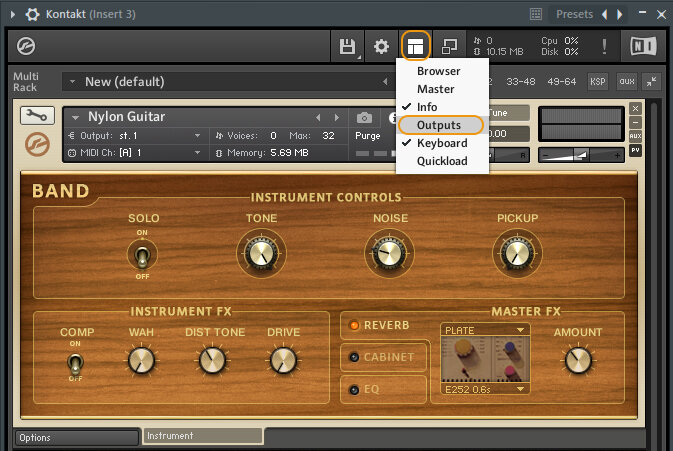Image resolution: width=673 pixels, height=451 pixels.
Task: Toggle the PV button on instrument
Action: 635,150
